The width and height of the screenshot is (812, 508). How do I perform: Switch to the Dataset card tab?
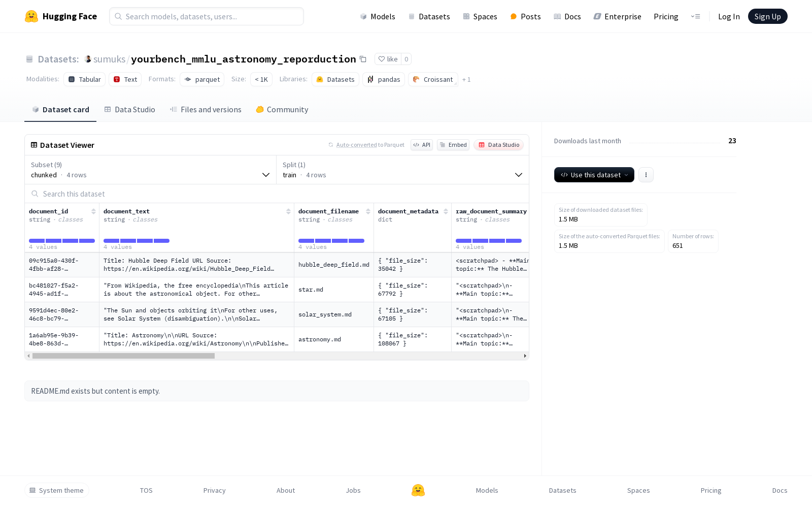[x=60, y=110]
